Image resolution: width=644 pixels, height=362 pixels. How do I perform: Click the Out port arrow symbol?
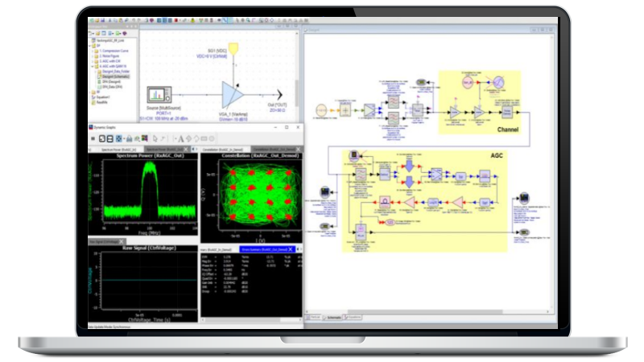pos(281,95)
